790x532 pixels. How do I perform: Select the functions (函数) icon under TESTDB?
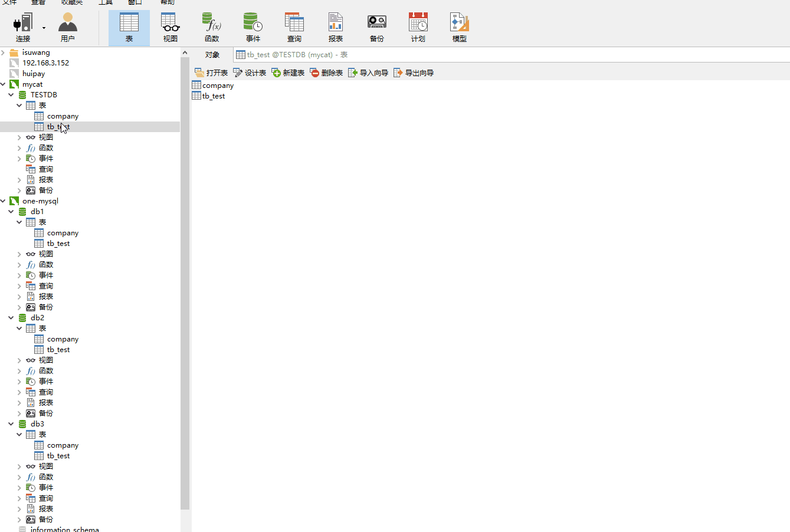31,148
